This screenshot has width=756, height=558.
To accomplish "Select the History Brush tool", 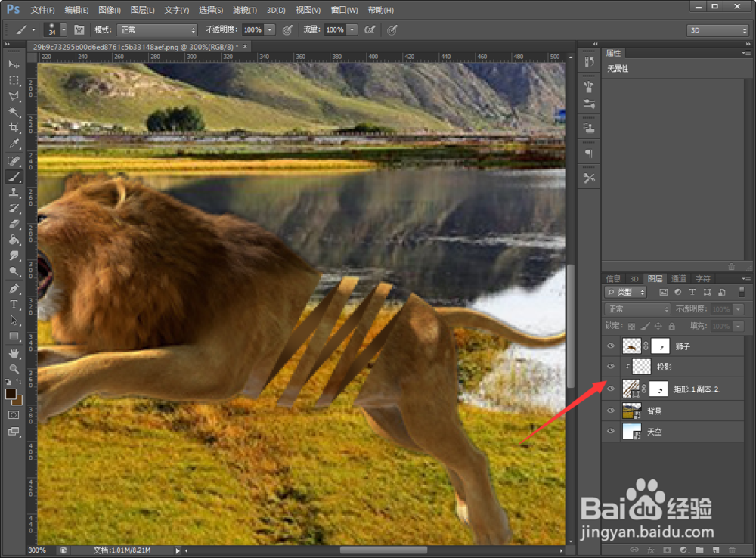I will [x=14, y=209].
